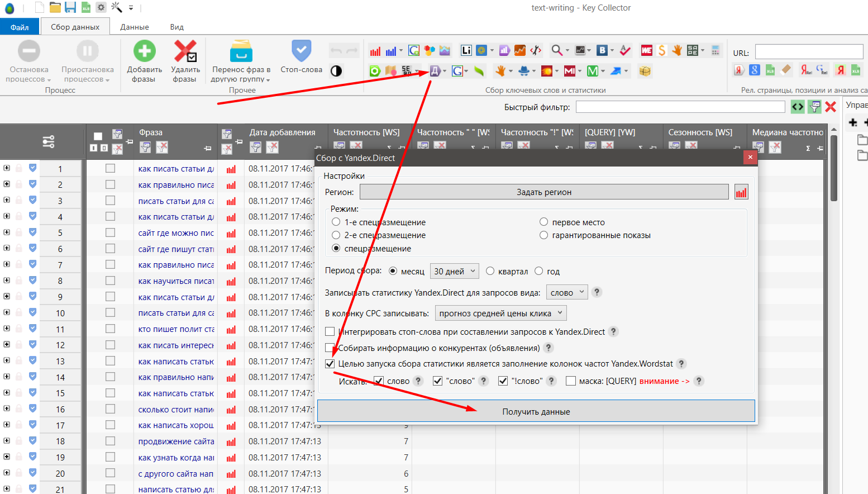Image resolution: width=868 pixels, height=494 pixels.
Task: Select the 1-е спецразмещение radio option
Action: [x=336, y=222]
